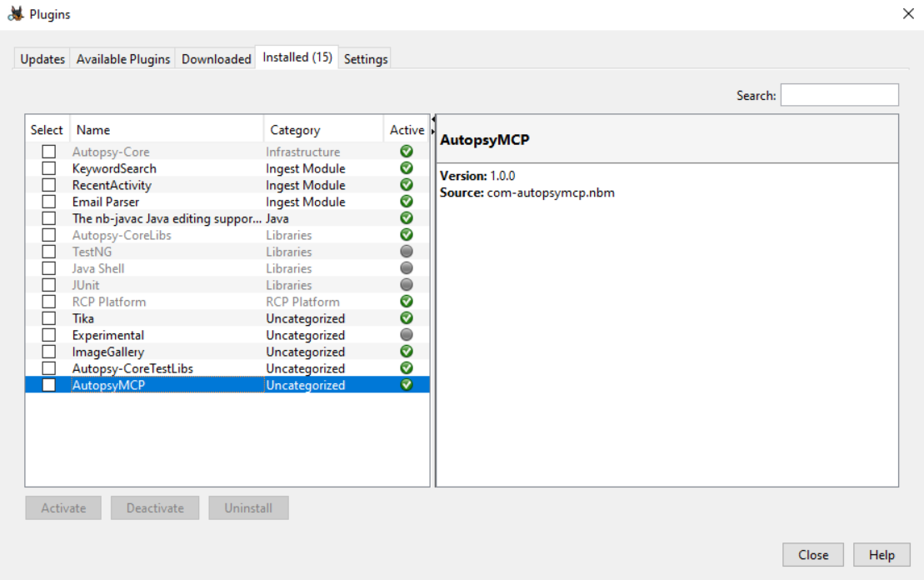Select the Tika plugin name
924x580 pixels.
[x=83, y=318]
